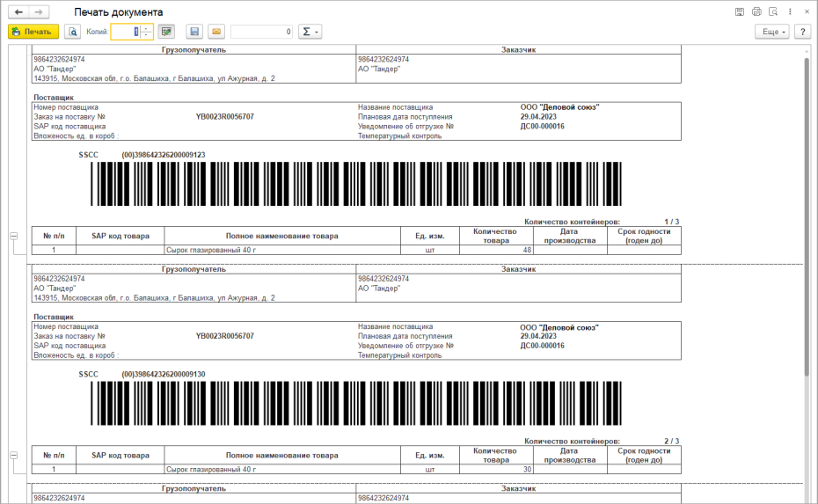Viewport: 818px width, 504px height.
Task: Save document with the blue floppy disk icon
Action: point(194,32)
